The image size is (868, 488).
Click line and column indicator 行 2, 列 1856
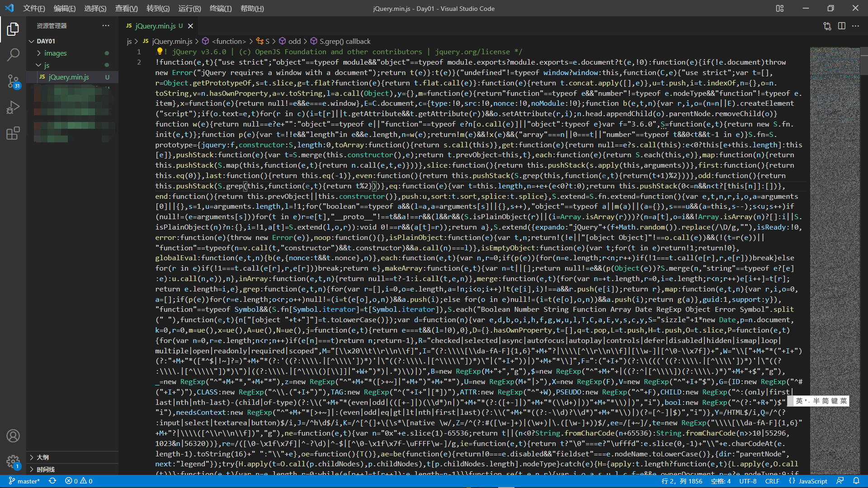click(682, 481)
